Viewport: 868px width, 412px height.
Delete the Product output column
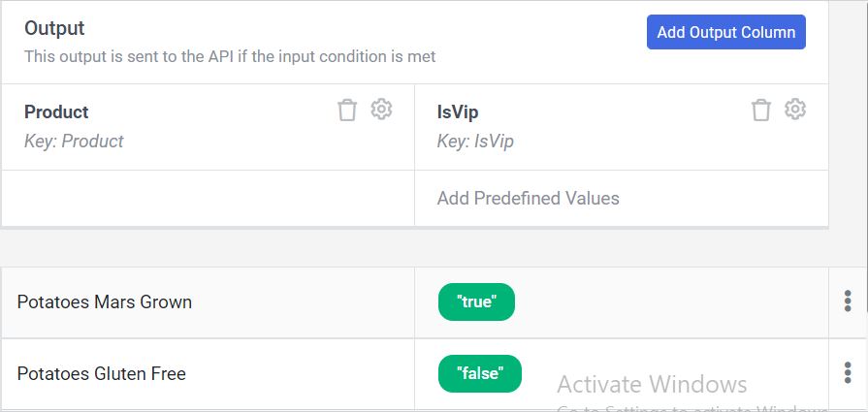[x=347, y=110]
